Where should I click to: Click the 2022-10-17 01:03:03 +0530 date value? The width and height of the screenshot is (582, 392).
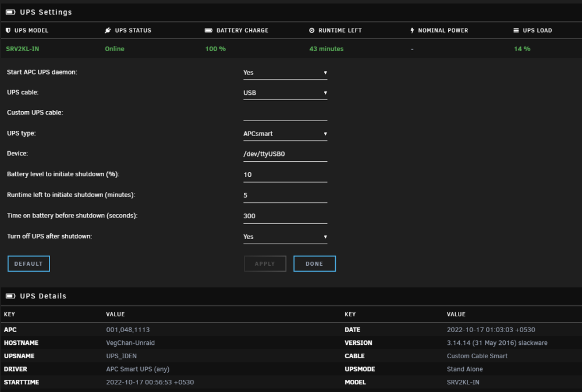[491, 330]
